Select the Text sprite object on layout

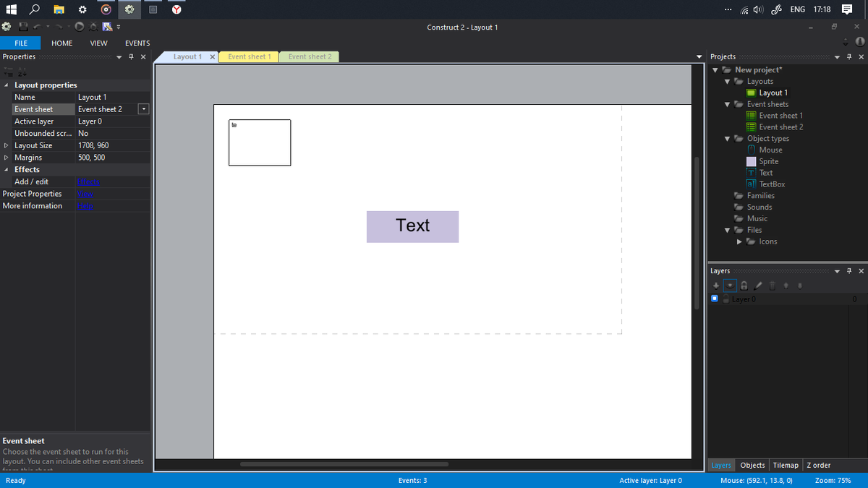click(x=412, y=226)
